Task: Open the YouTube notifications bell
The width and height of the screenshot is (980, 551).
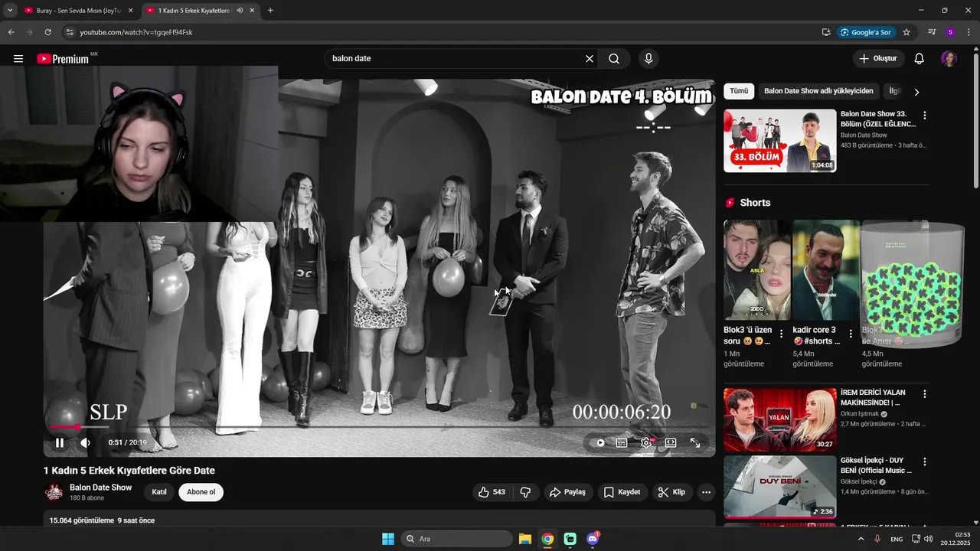Action: tap(920, 59)
